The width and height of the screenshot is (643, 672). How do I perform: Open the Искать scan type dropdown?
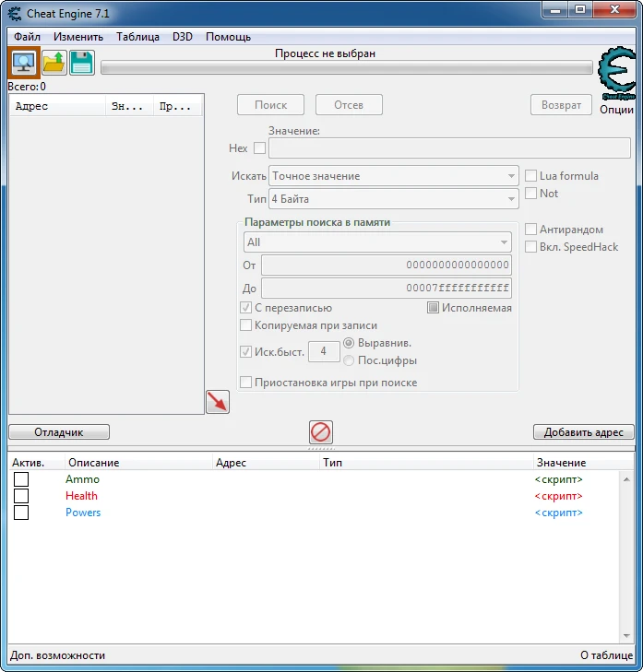point(393,176)
